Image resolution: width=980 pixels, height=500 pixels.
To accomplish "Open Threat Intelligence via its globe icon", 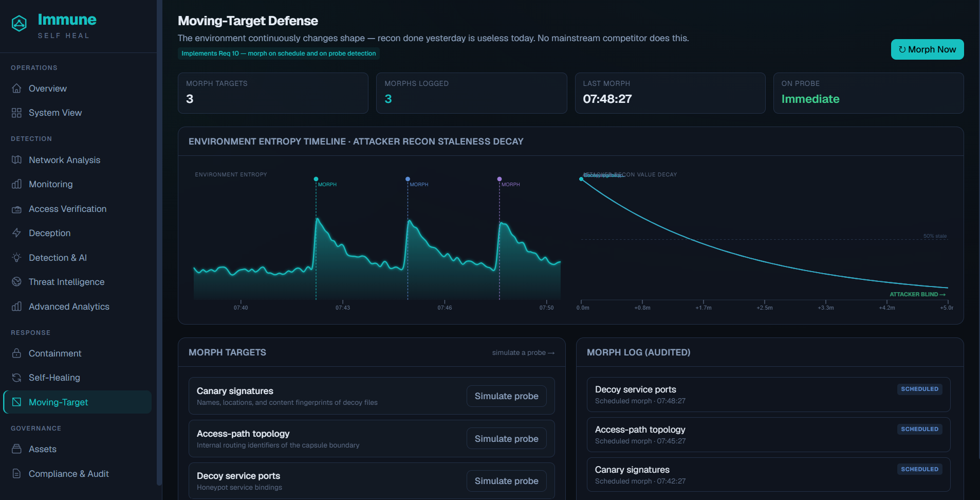I will (16, 282).
